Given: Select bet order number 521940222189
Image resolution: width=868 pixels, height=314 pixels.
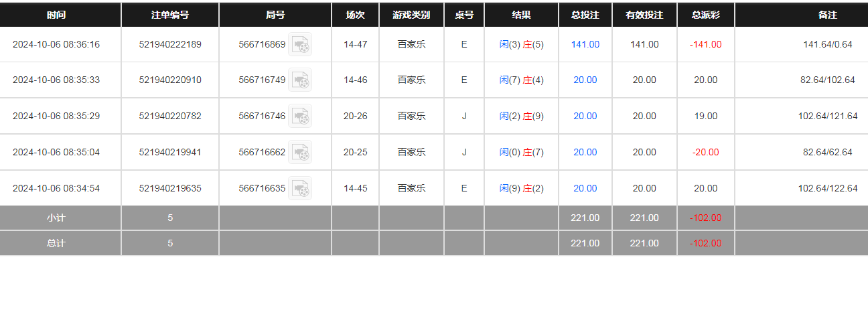Looking at the screenshot, I should click(x=170, y=45).
